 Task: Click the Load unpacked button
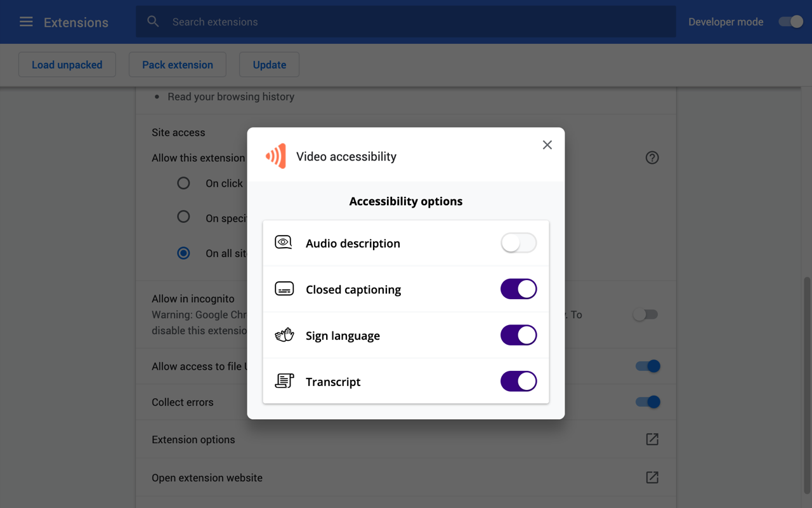pos(67,64)
